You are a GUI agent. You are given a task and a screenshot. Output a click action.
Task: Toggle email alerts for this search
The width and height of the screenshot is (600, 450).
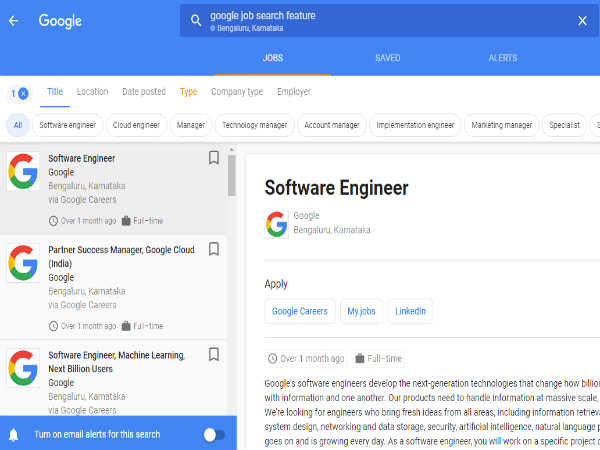pyautogui.click(x=213, y=434)
